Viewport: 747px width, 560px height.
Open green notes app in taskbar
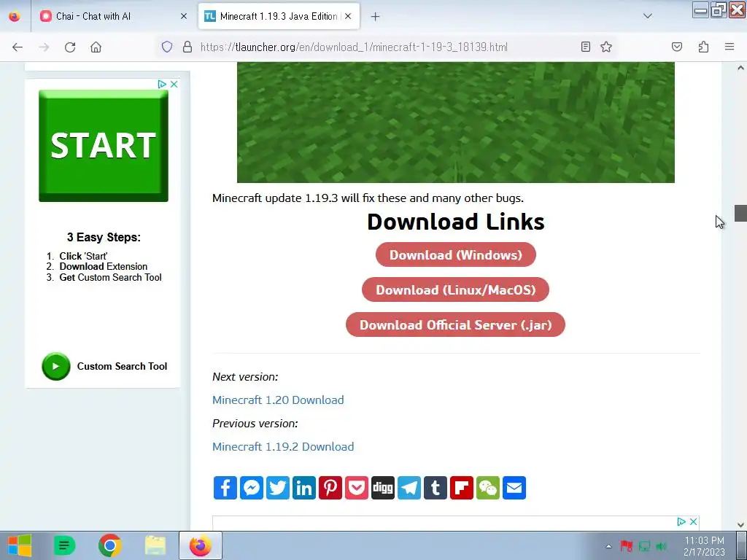[x=65, y=545]
